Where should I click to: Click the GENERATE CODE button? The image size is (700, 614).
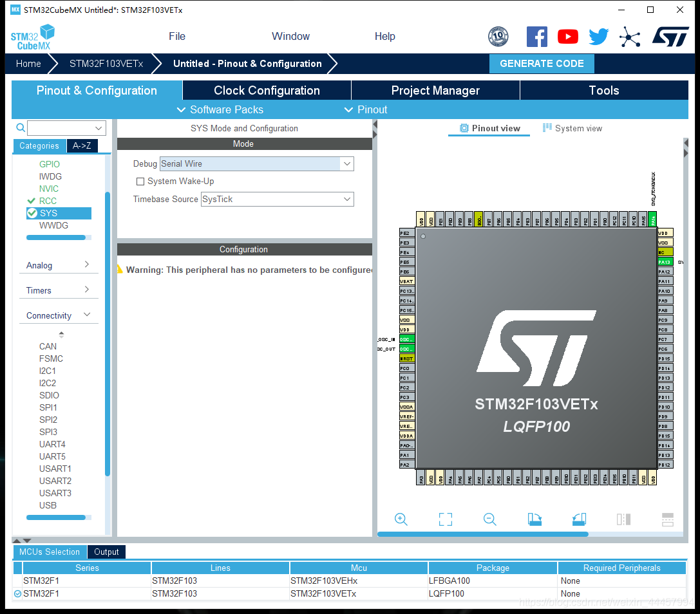pyautogui.click(x=542, y=64)
